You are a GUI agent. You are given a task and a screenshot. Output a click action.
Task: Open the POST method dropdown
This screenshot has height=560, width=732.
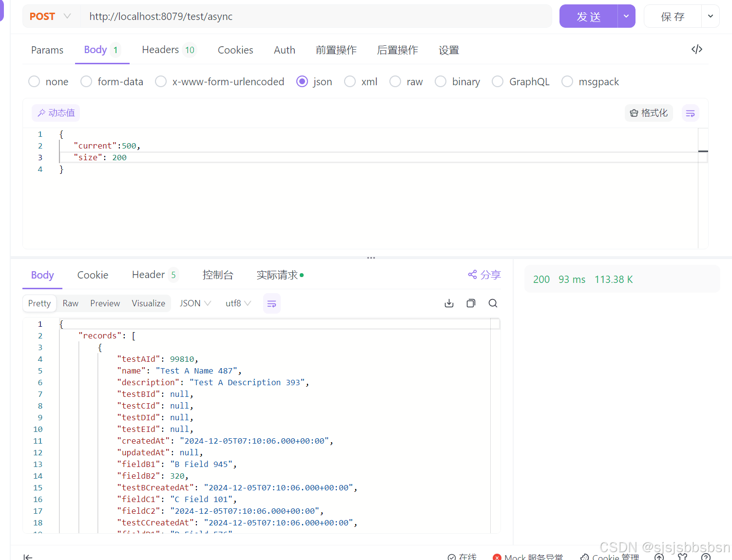click(50, 17)
